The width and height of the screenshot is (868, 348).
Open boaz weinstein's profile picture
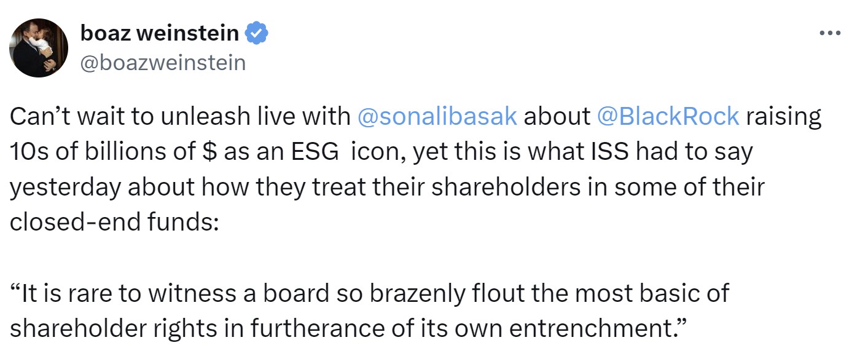(x=40, y=47)
